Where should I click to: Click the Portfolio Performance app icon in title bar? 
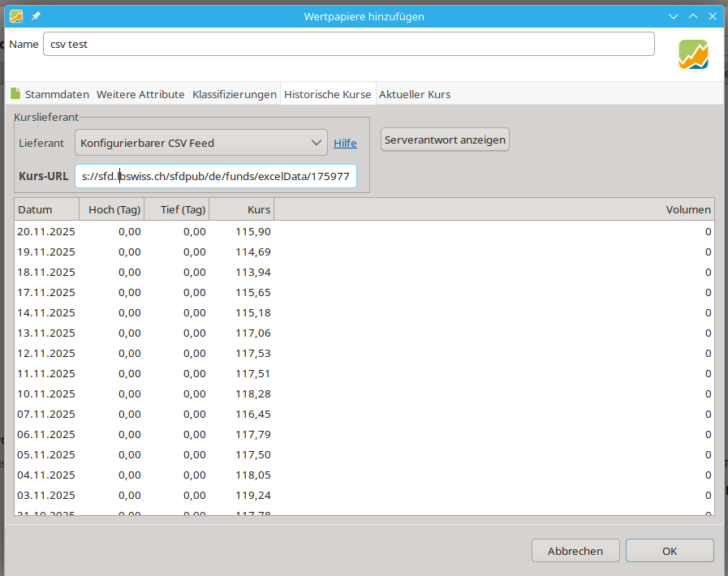(16, 16)
